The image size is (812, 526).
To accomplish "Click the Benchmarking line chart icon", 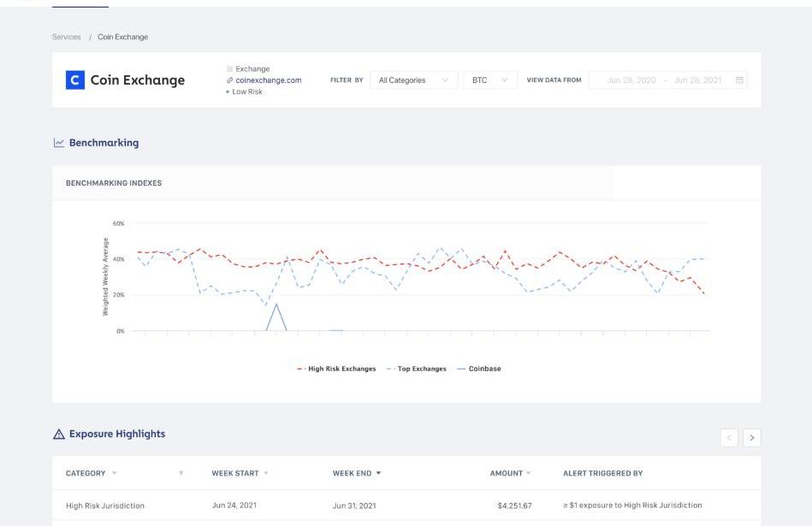I will pos(58,143).
